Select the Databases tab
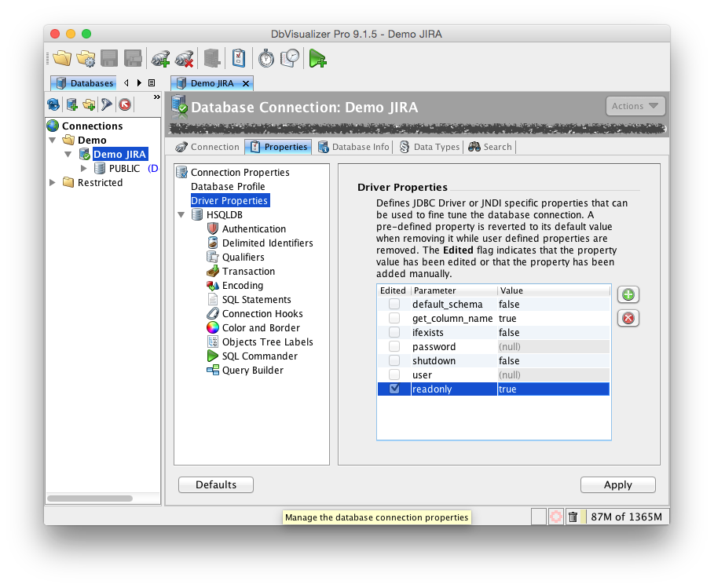The height and width of the screenshot is (588, 714). tap(84, 83)
